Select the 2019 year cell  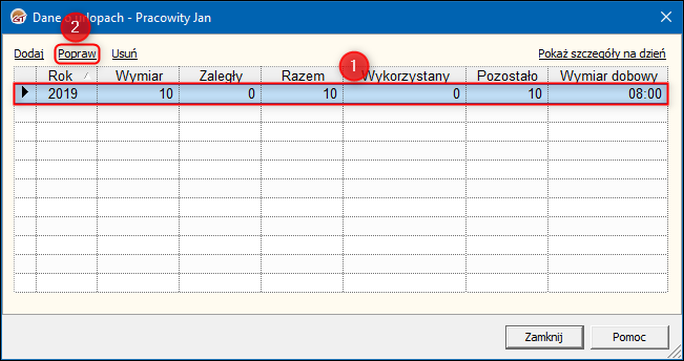67,93
